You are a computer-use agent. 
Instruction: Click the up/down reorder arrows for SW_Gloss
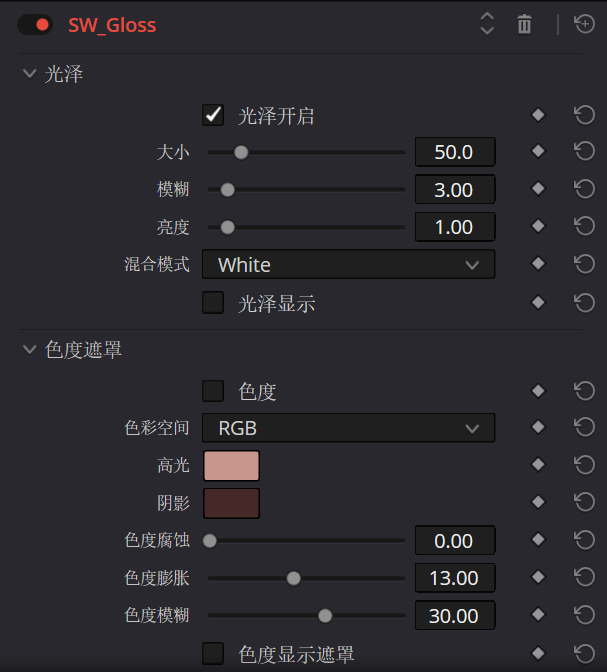(487, 25)
